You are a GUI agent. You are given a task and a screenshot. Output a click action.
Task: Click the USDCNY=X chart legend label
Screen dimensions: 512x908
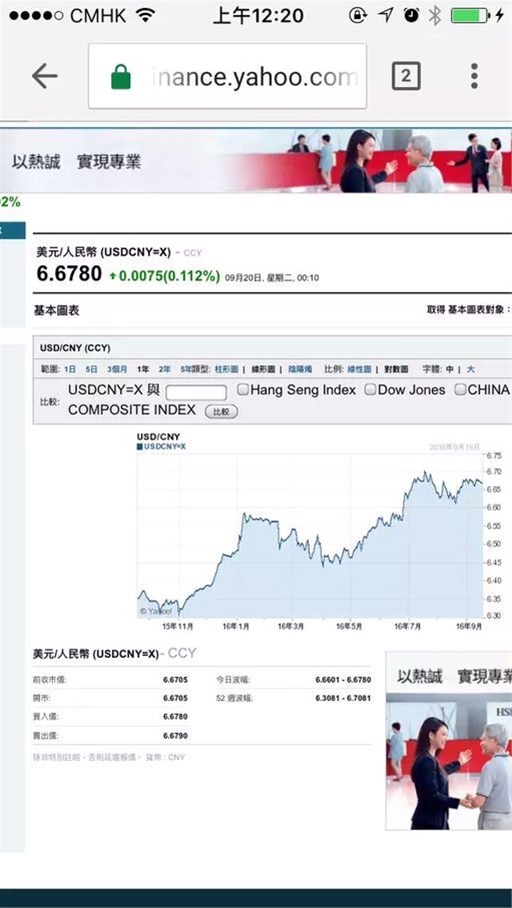coord(162,446)
